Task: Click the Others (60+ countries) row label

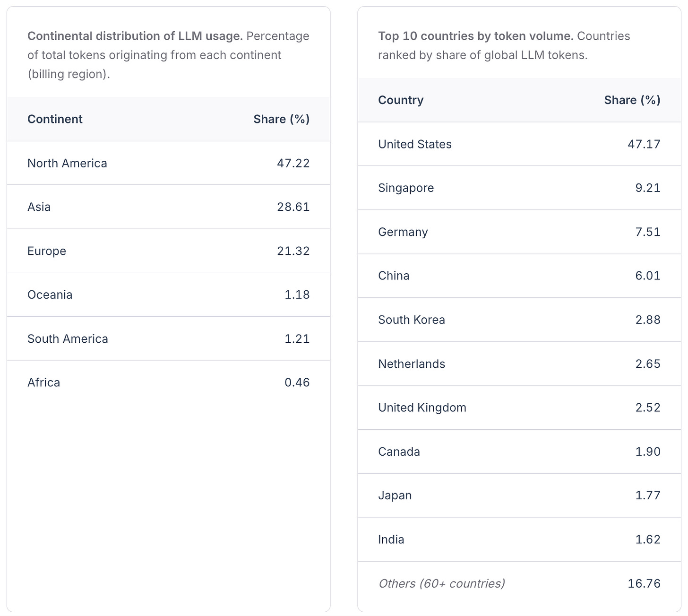Action: click(x=441, y=583)
